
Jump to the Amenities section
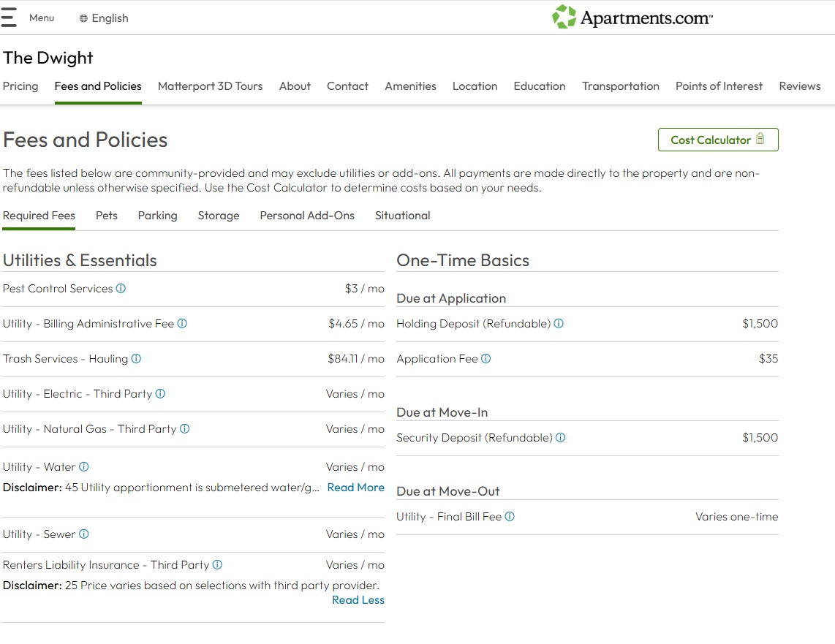(410, 86)
